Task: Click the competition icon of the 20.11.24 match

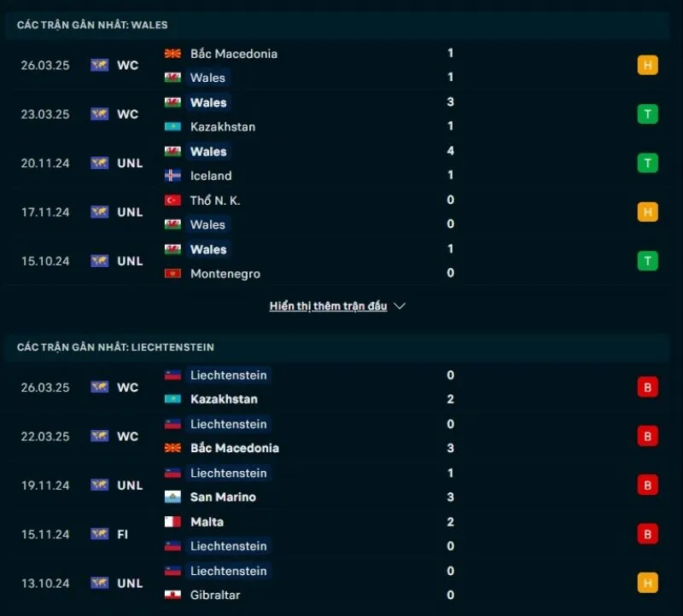Action: tap(100, 163)
